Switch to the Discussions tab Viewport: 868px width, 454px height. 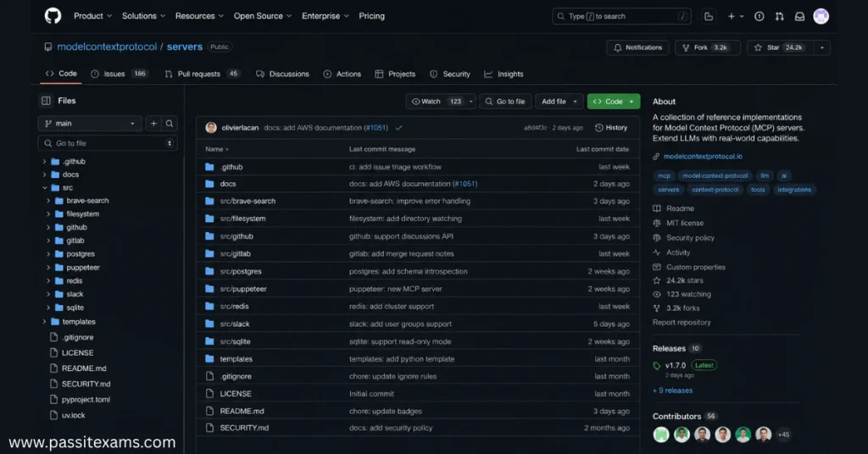[282, 74]
